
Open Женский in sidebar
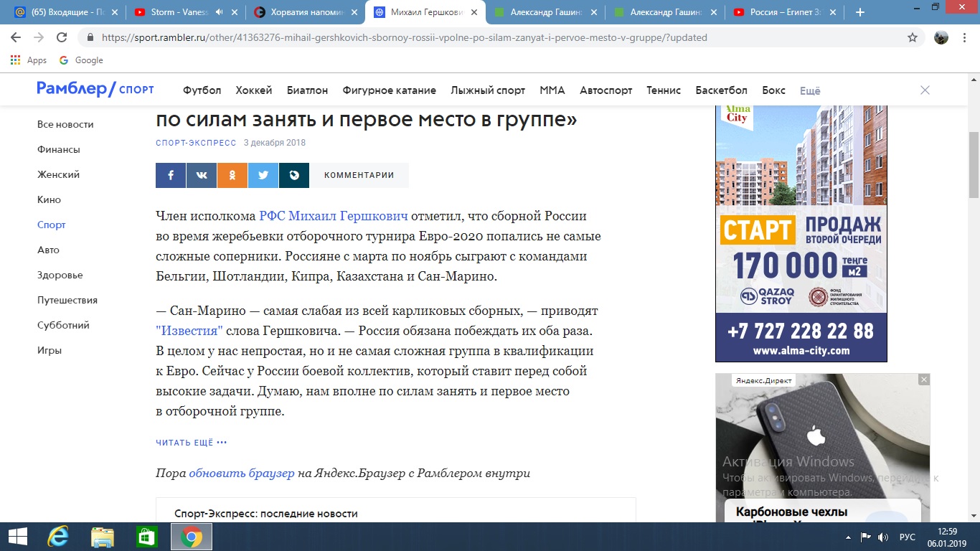pos(58,174)
